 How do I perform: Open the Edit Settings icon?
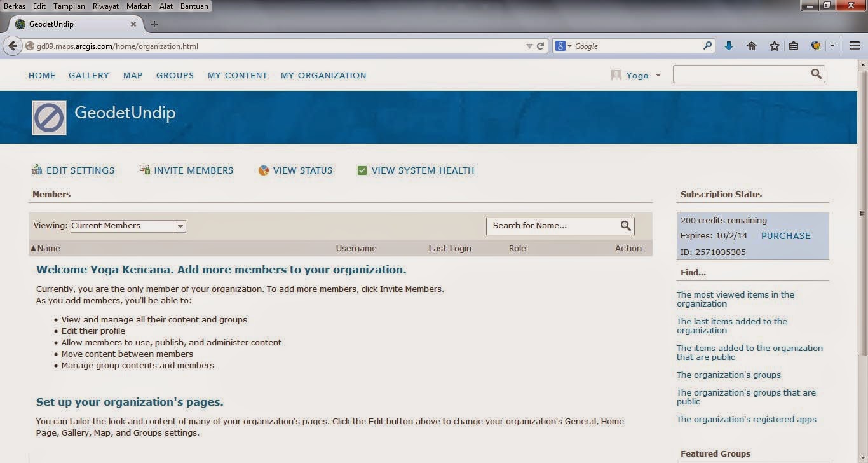(37, 170)
